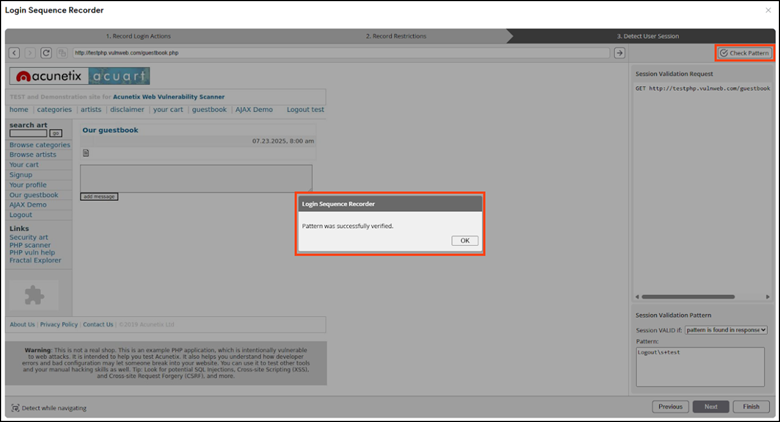Click Acunetix Web Vulnerability Scanner link
The height and width of the screenshot is (422, 780).
(x=169, y=97)
